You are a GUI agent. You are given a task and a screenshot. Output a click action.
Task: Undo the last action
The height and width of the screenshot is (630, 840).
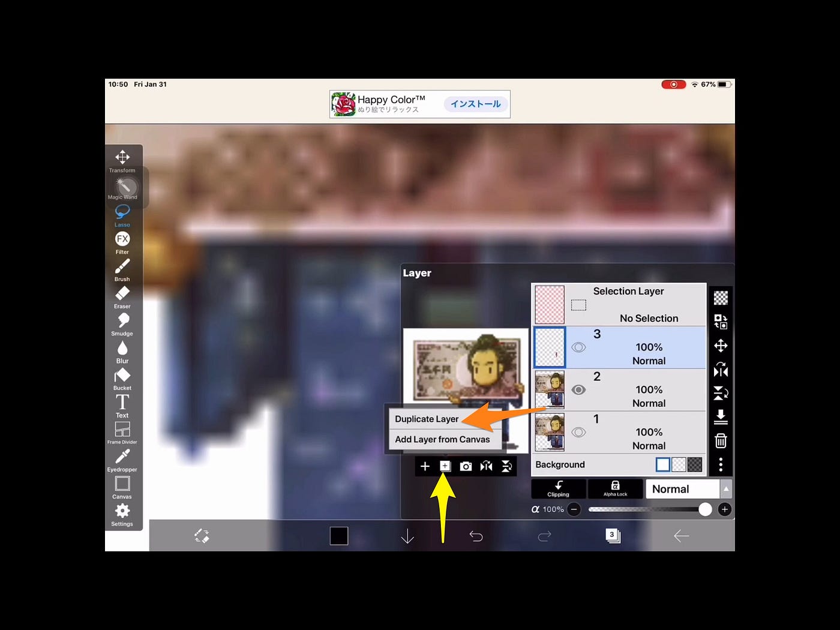pos(476,536)
